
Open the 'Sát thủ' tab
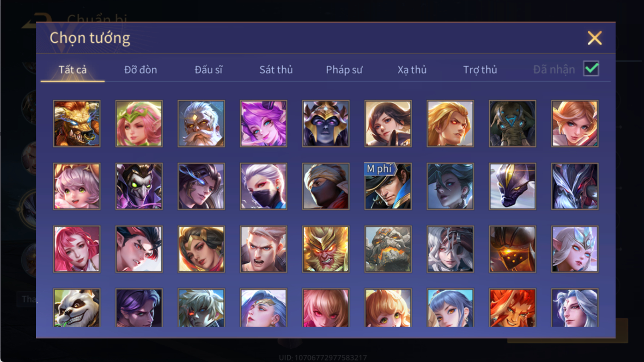[276, 70]
